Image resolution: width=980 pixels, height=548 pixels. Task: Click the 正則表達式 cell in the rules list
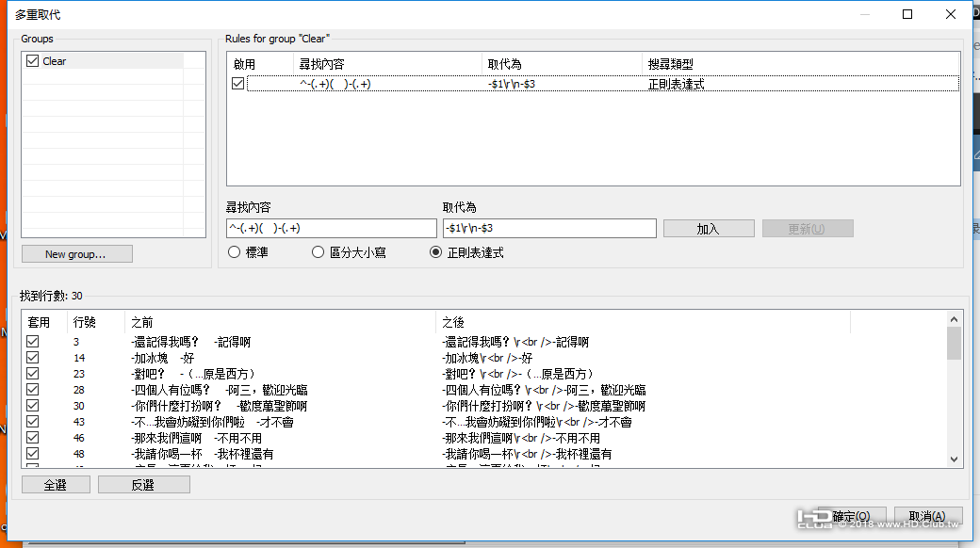(x=677, y=84)
